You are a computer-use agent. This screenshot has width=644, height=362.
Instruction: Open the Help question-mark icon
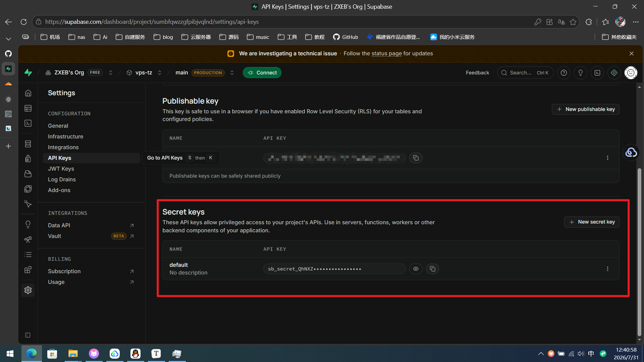(x=564, y=73)
